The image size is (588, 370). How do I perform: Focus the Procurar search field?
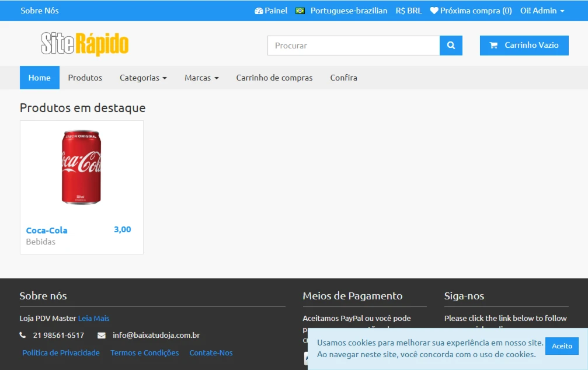353,46
